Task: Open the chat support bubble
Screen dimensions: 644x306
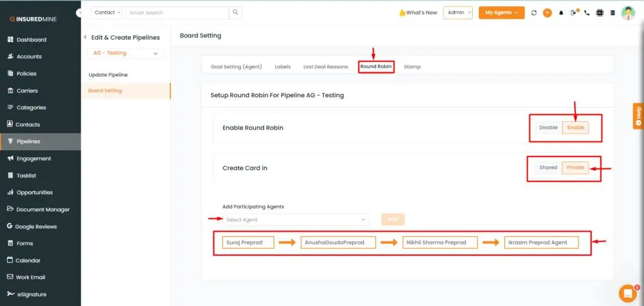Action: [x=628, y=293]
